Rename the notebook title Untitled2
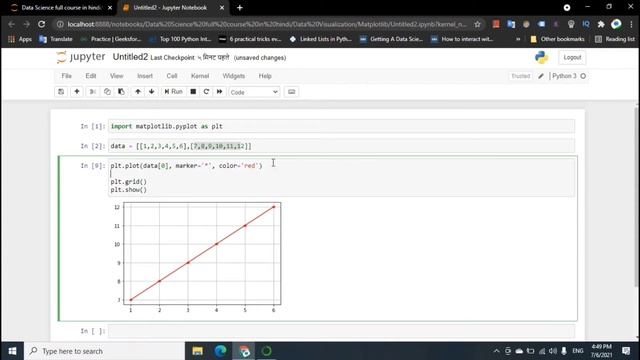The width and height of the screenshot is (640, 360). click(x=130, y=57)
